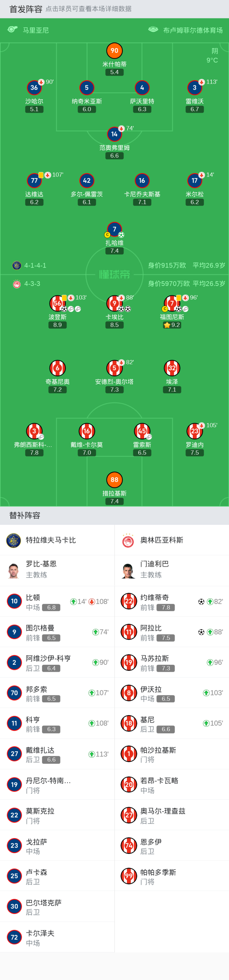Click goalkeeper 措拉基斯 number 88 icon
229x980 pixels.
point(114,480)
